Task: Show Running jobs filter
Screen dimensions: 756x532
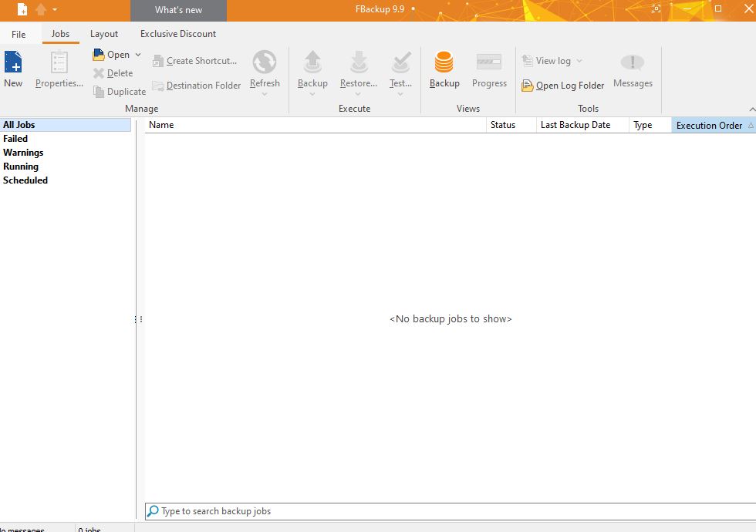Action: [x=21, y=167]
